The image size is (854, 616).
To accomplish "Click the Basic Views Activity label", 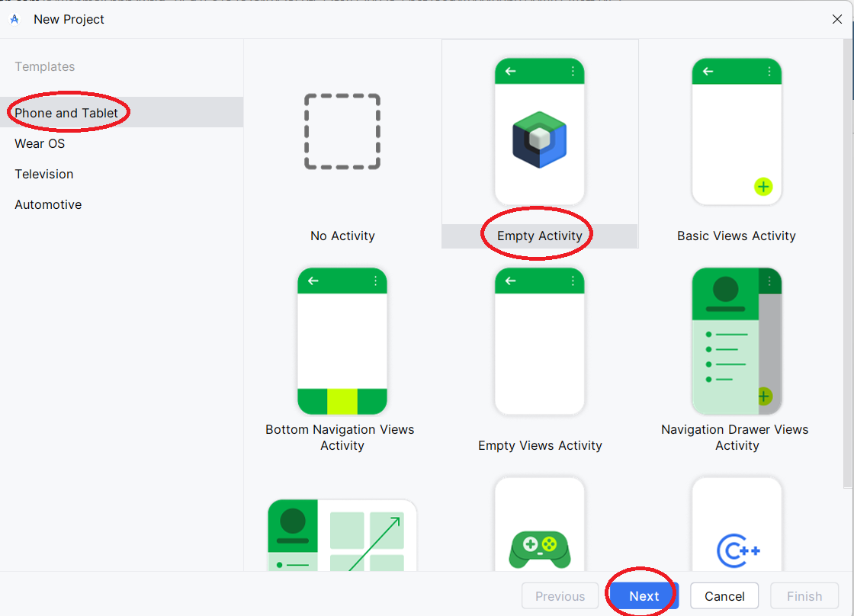I will pos(737,236).
